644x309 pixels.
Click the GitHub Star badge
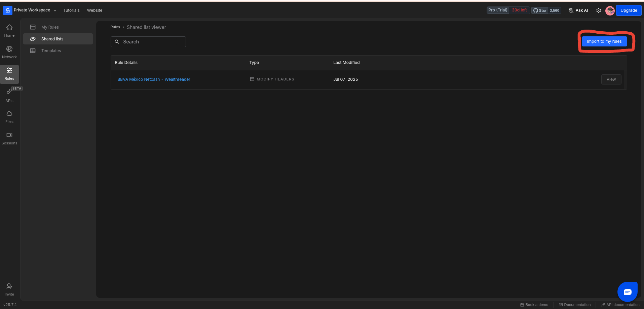[x=540, y=10]
